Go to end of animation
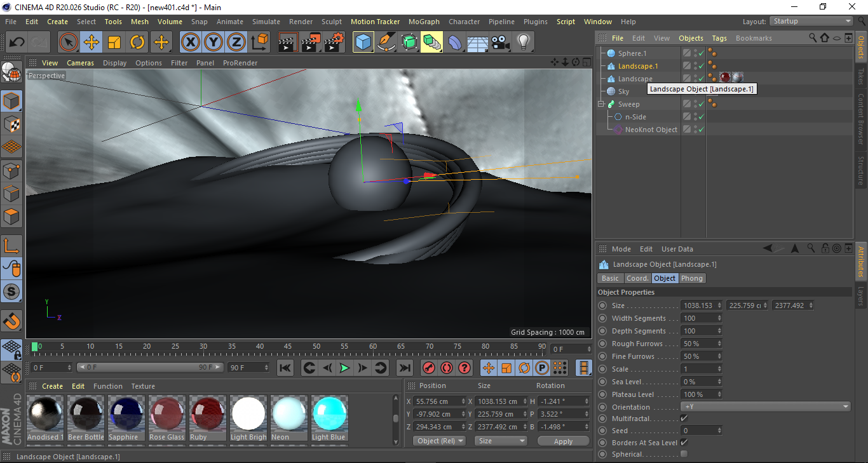Viewport: 868px width, 463px height. pos(404,368)
